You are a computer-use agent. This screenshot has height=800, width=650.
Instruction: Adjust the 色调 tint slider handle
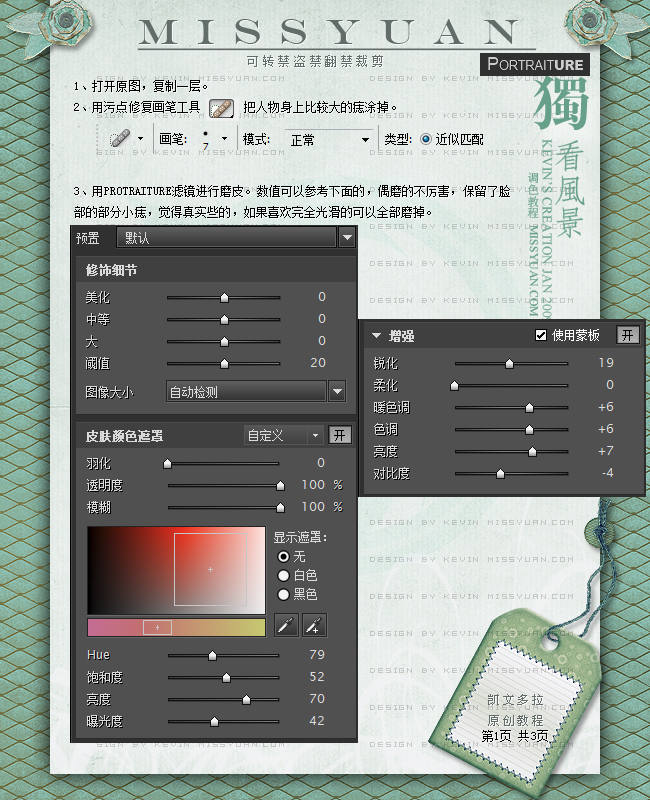point(529,430)
